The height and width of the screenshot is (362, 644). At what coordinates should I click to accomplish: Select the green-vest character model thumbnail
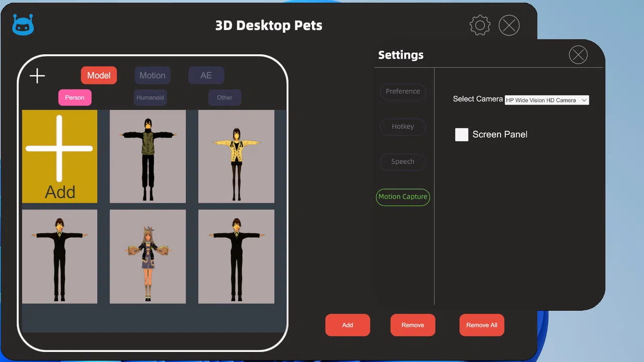point(148,156)
